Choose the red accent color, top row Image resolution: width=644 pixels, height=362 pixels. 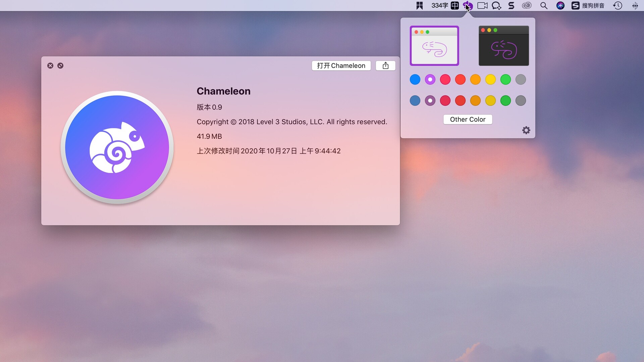[x=460, y=80]
